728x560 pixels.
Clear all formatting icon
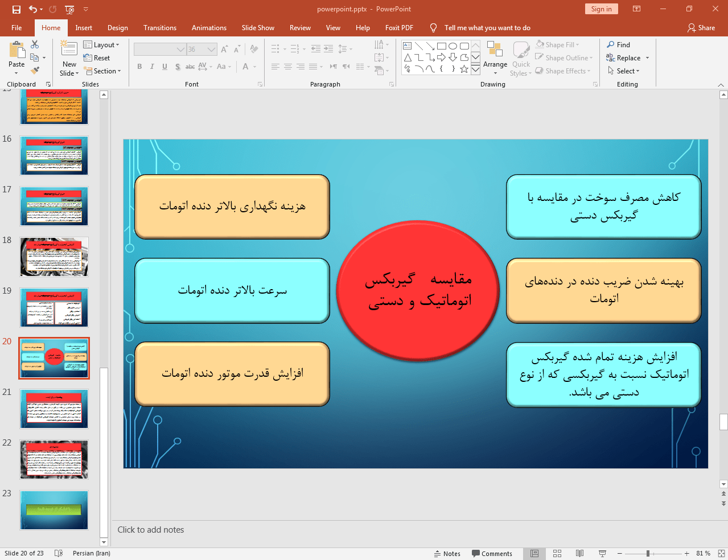click(254, 50)
